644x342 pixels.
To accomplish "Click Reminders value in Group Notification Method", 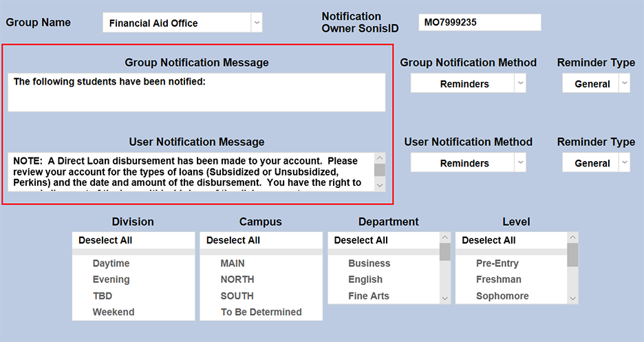I will tap(464, 84).
